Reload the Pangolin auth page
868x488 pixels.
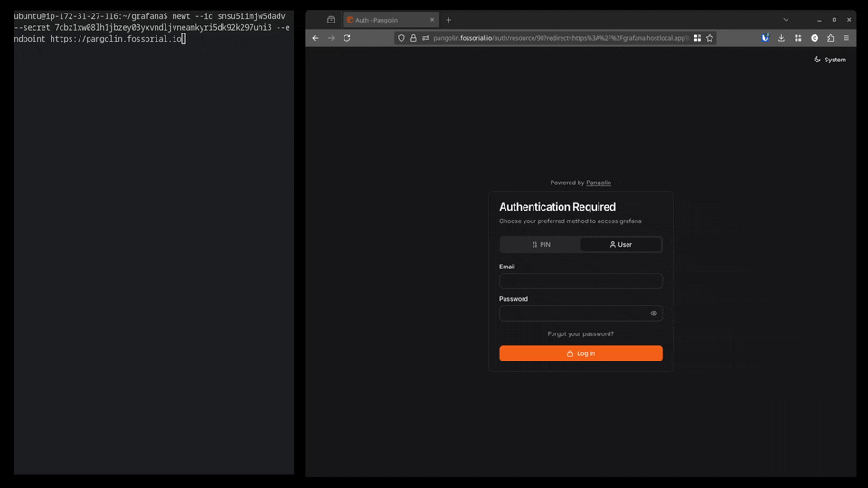(347, 38)
